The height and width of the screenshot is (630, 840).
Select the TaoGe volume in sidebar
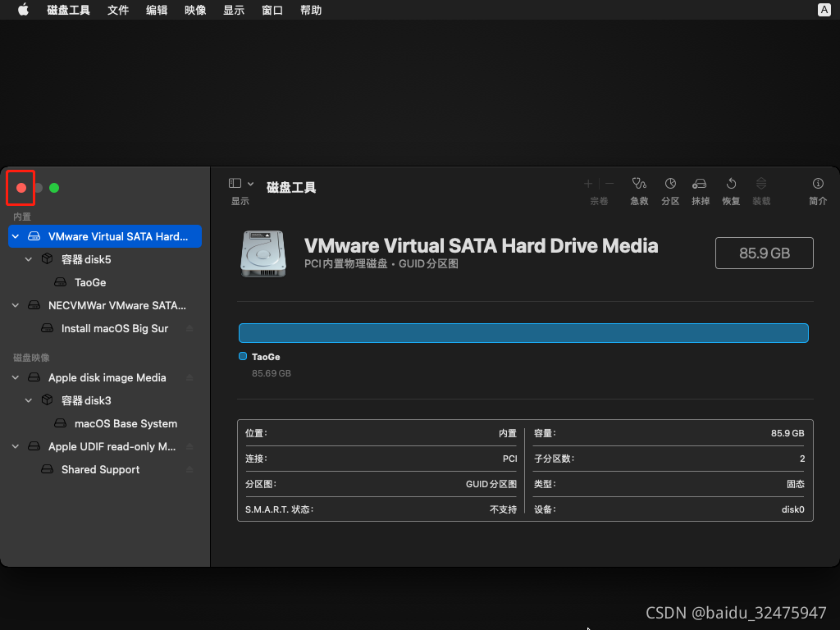coord(90,282)
